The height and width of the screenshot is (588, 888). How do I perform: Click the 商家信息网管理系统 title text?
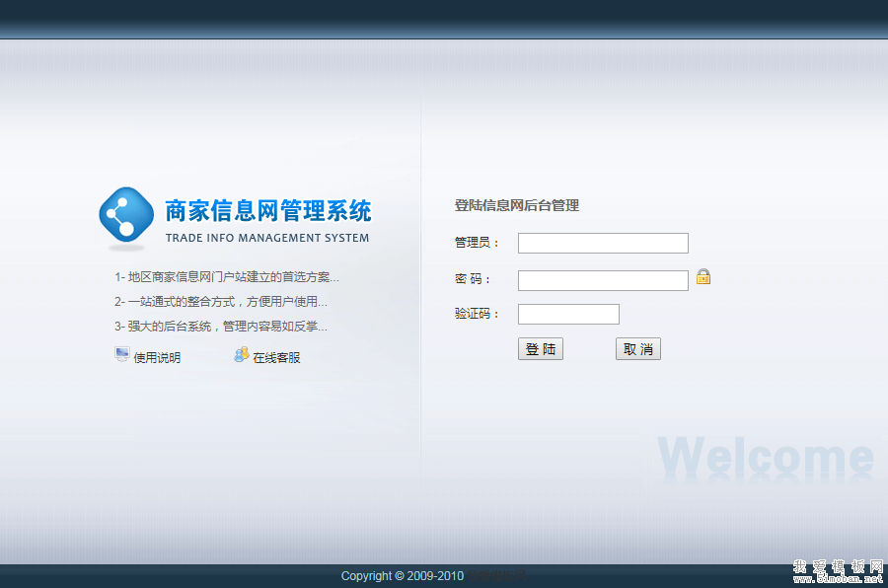267,211
